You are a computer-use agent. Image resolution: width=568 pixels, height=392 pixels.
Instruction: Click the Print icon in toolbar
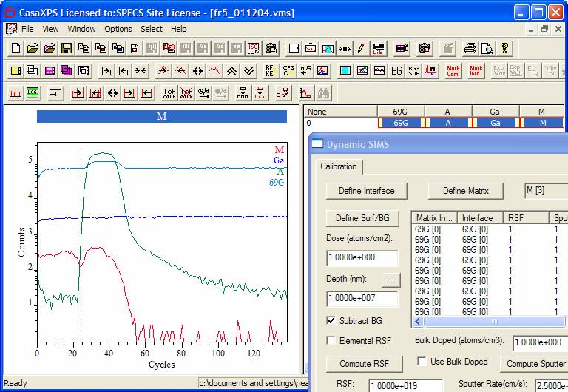point(470,49)
